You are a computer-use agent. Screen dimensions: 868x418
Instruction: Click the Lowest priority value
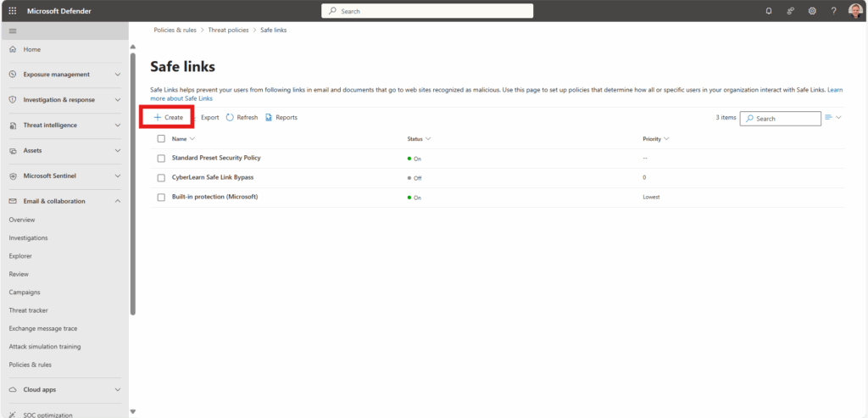coord(651,197)
